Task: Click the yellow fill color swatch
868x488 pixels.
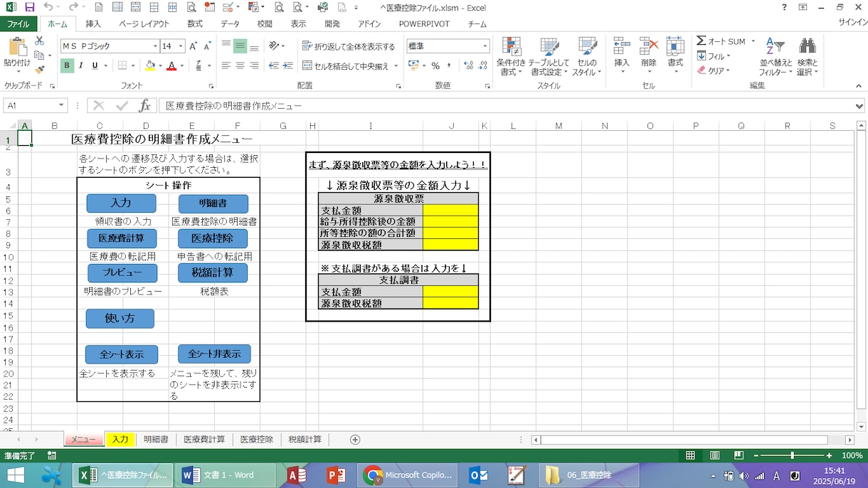Action: pyautogui.click(x=149, y=65)
